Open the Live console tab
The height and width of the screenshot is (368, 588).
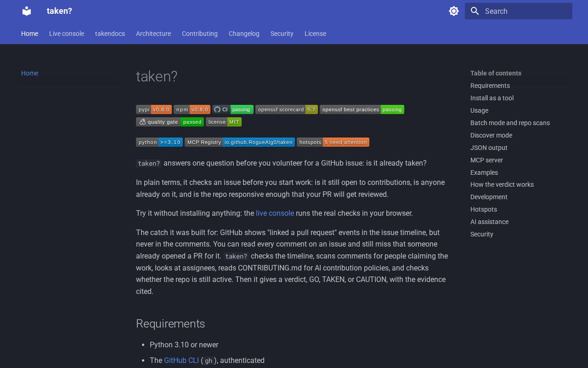[x=67, y=34]
